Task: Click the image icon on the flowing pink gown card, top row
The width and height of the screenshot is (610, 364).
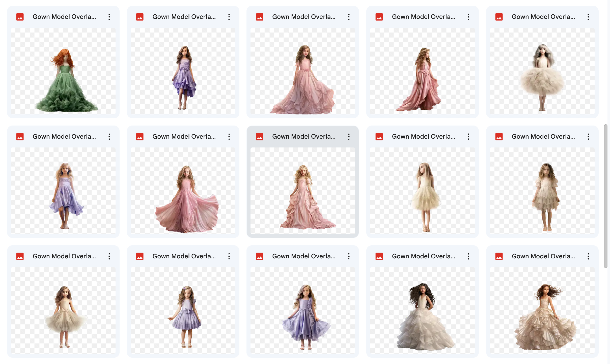Action: pyautogui.click(x=260, y=17)
